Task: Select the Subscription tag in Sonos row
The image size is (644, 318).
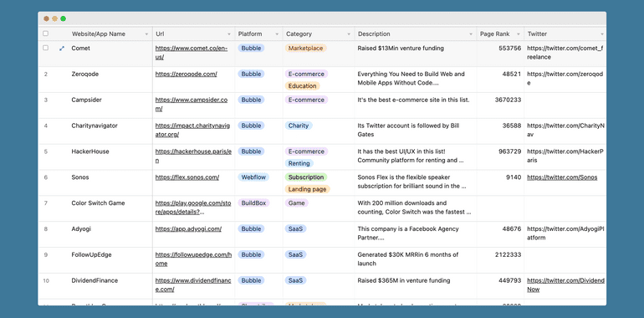Action: [x=306, y=177]
